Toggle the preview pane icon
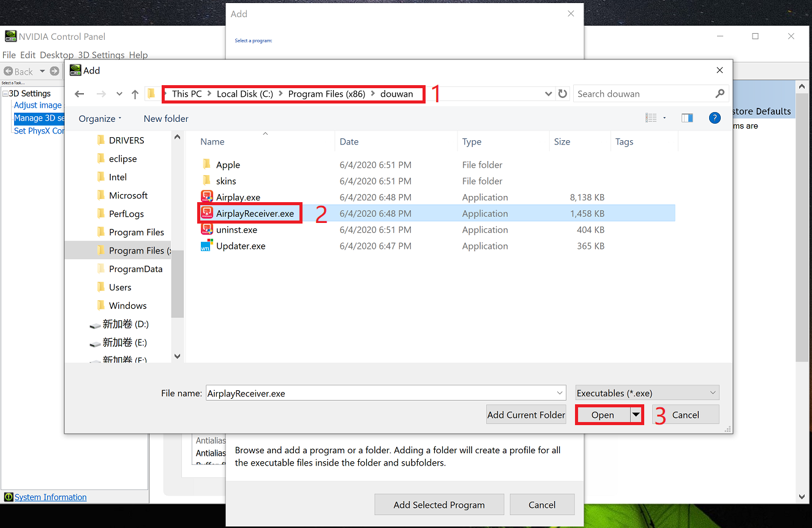812x528 pixels. coord(687,118)
